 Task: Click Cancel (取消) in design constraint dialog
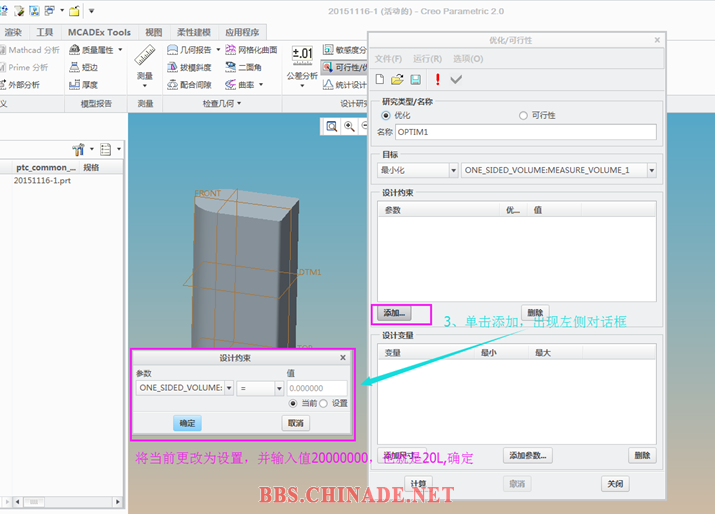tap(295, 423)
